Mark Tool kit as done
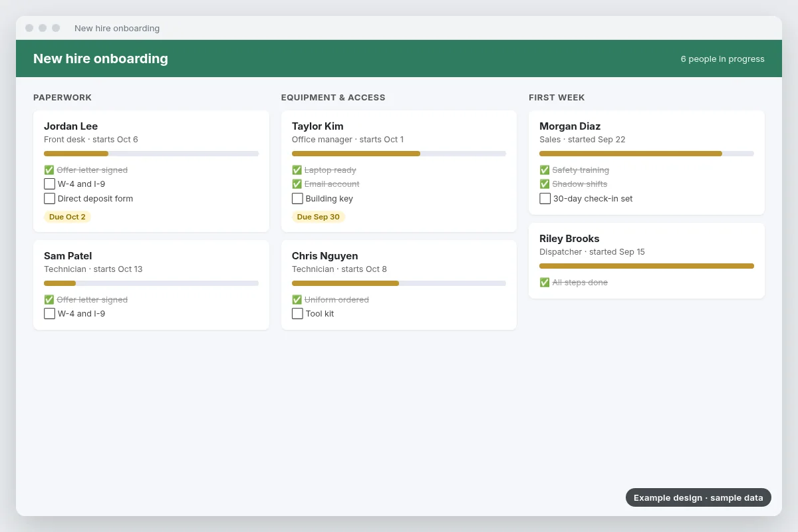The width and height of the screenshot is (798, 532). (x=297, y=314)
